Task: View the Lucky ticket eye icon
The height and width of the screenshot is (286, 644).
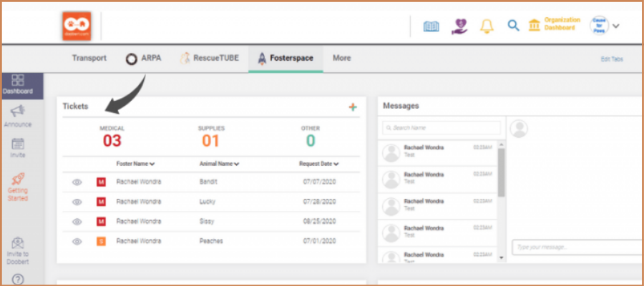Action: 77,202
